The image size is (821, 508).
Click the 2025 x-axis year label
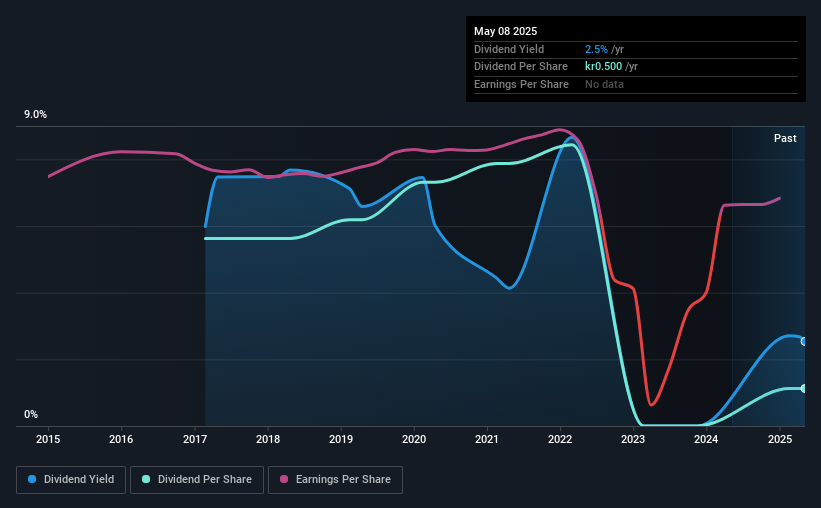tap(780, 439)
